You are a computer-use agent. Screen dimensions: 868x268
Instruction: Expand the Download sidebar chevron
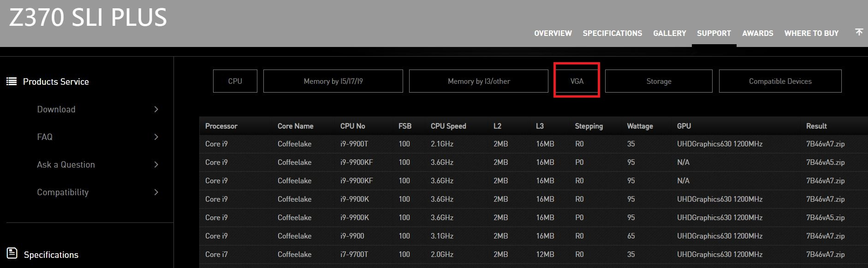[x=156, y=109]
